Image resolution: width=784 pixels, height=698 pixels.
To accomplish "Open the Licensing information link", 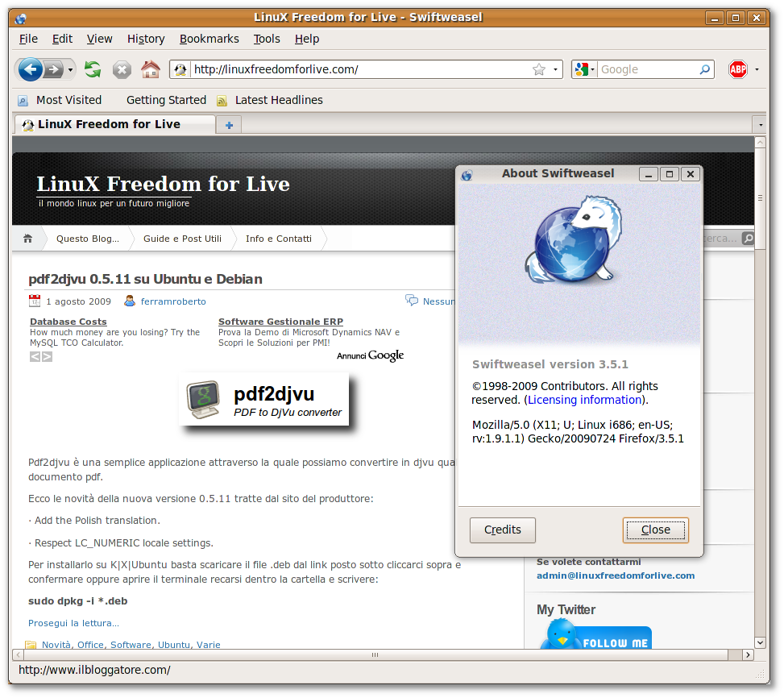I will click(584, 400).
